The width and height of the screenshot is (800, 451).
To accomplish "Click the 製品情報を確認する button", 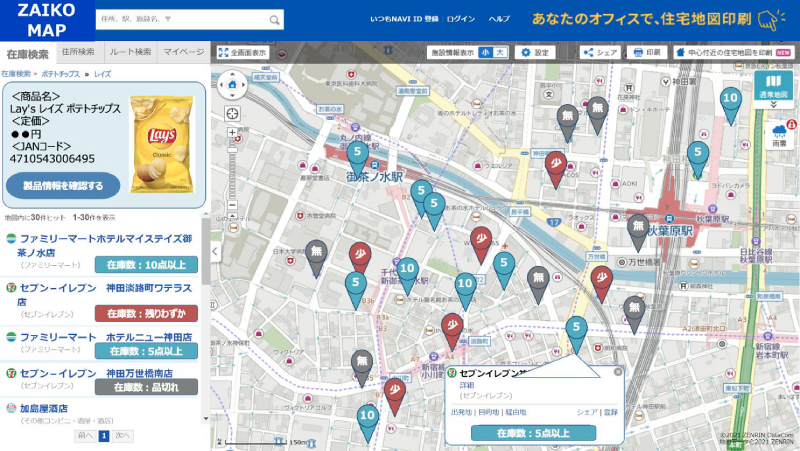I will [63, 185].
